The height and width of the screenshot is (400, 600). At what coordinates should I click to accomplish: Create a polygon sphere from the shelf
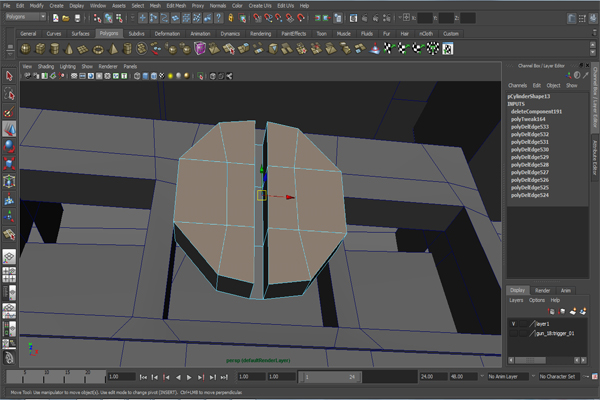[26, 49]
